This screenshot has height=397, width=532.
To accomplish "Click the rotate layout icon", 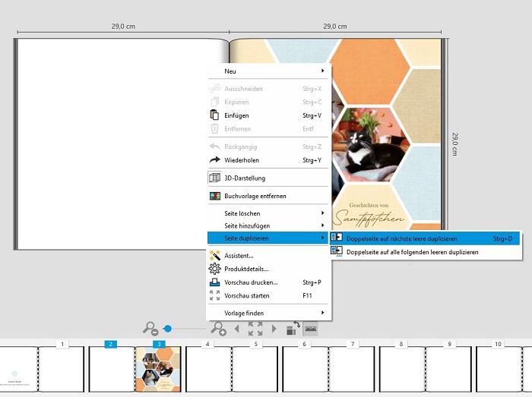I will [x=293, y=329].
